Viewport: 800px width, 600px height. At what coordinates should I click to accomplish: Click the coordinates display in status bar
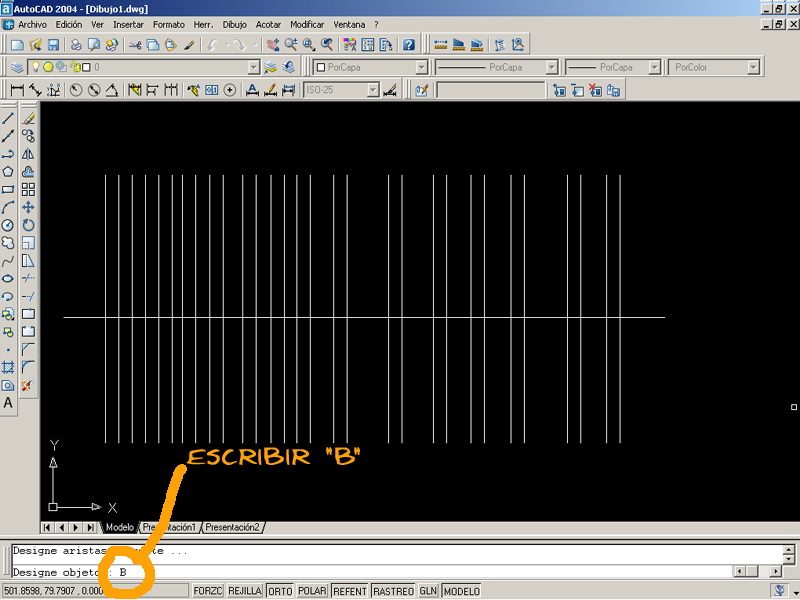96,591
